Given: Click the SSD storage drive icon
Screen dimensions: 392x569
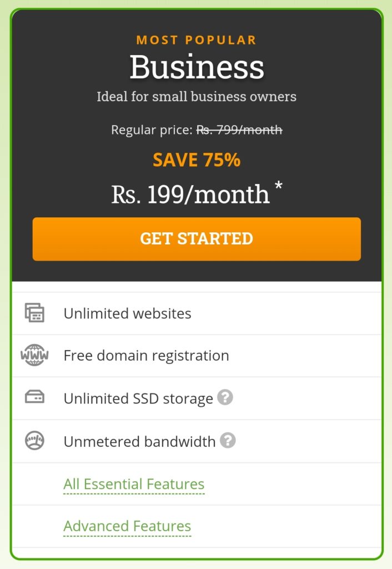Looking at the screenshot, I should (x=34, y=397).
